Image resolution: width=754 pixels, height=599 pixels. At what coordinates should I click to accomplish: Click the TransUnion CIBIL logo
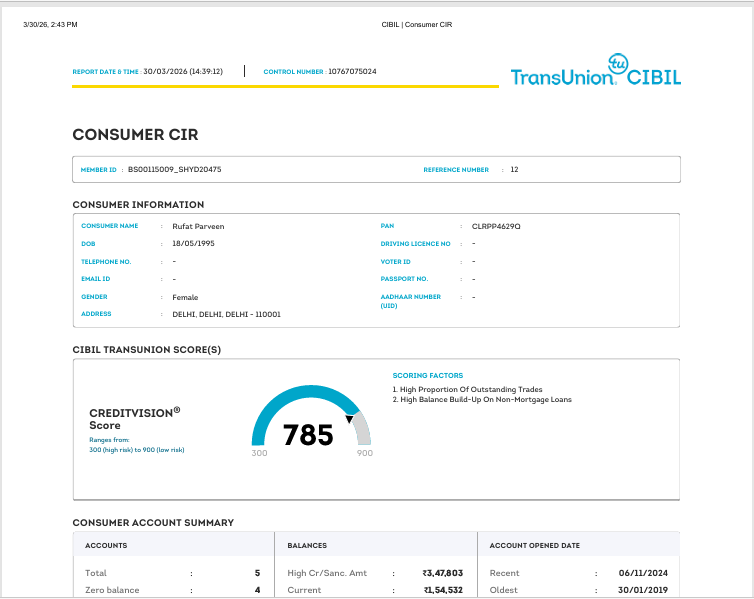pyautogui.click(x=596, y=70)
